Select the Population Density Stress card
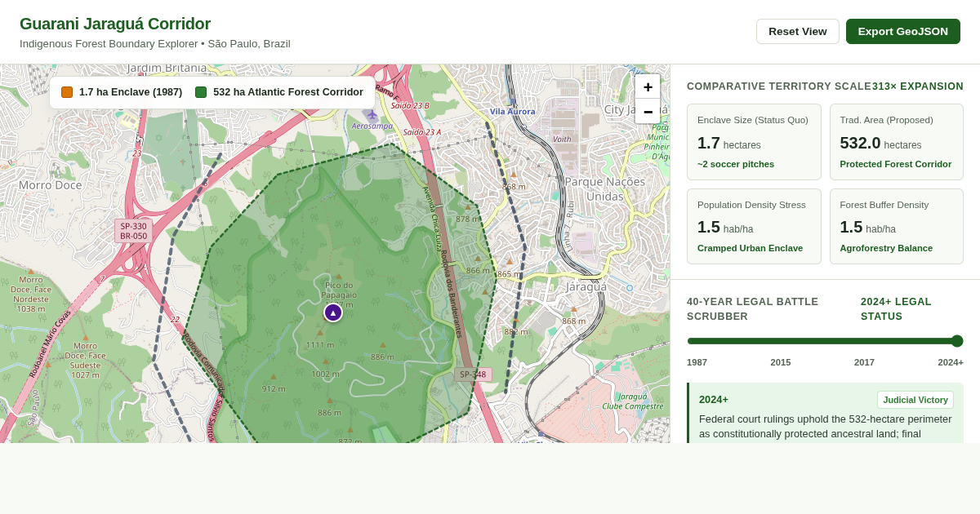Viewport: 980px width, 514px height. click(x=754, y=227)
